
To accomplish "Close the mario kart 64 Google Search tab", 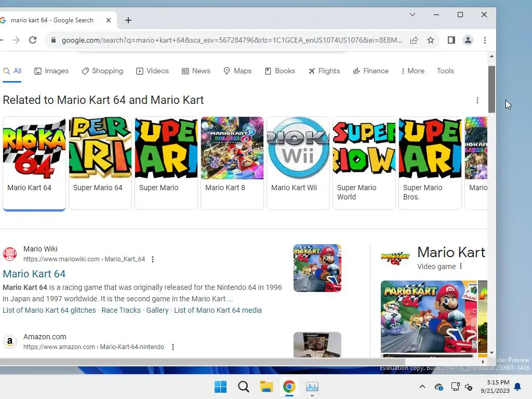I will pyautogui.click(x=109, y=20).
